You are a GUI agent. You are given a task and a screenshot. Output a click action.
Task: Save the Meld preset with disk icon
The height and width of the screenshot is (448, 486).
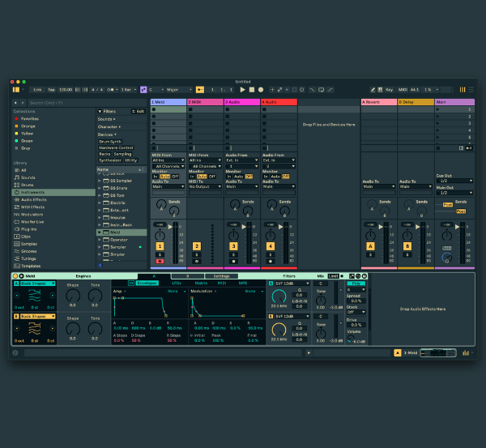point(364,276)
